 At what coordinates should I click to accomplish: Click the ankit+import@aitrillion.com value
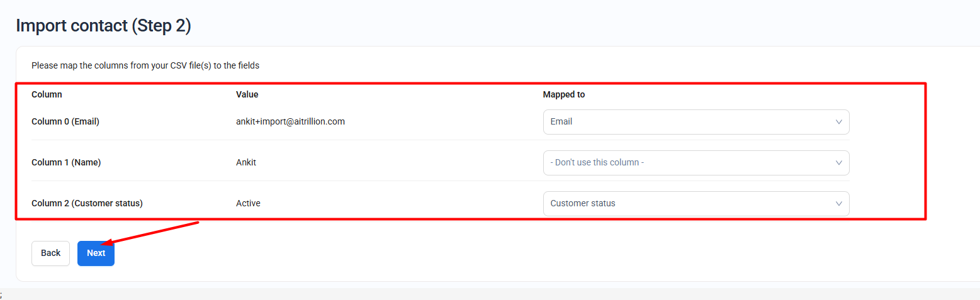coord(290,122)
